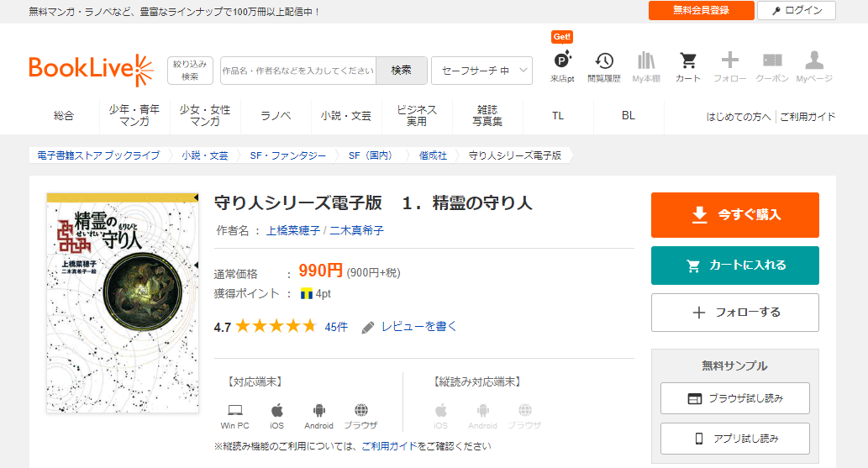The width and height of the screenshot is (868, 468).
Task: Click the 検索 search button
Action: click(402, 71)
